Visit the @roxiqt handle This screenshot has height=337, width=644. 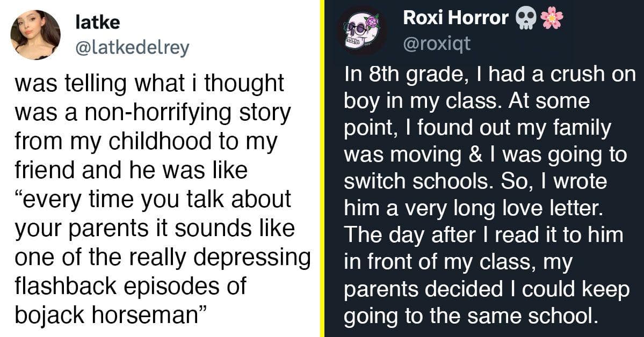[x=437, y=43]
